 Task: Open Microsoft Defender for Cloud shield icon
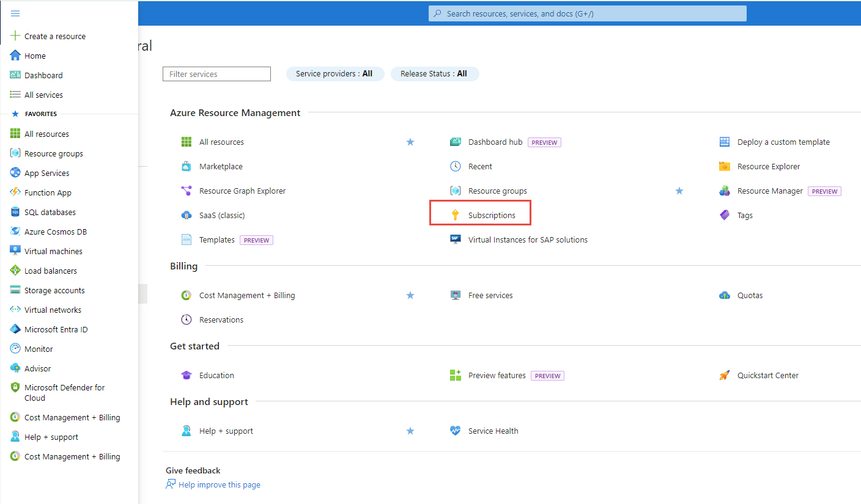pos(15,387)
